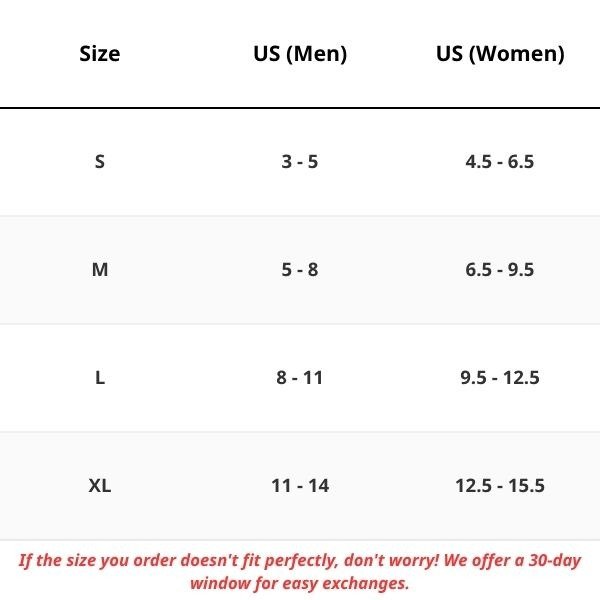The image size is (600, 600).
Task: Select the S size label
Action: tap(99, 161)
